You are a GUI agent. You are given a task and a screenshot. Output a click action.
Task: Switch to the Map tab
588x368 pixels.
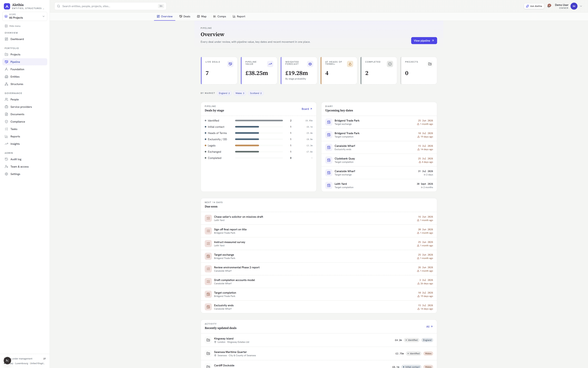click(202, 17)
